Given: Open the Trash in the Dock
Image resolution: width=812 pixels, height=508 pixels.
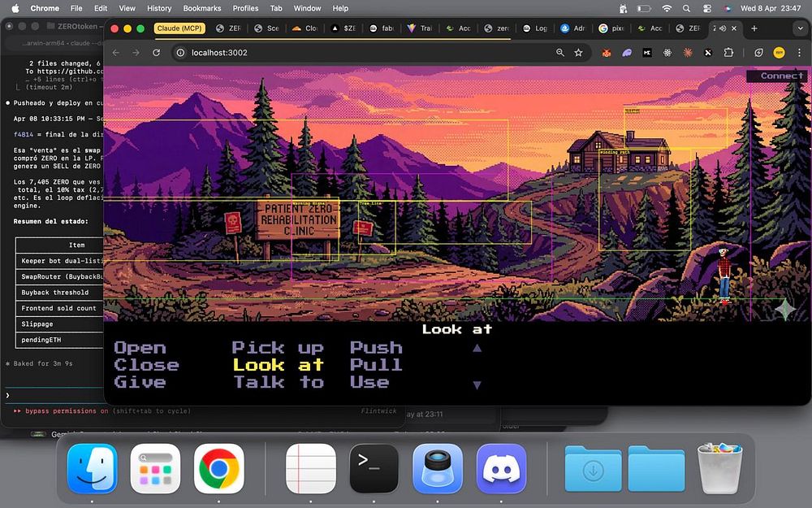Looking at the screenshot, I should coord(719,468).
